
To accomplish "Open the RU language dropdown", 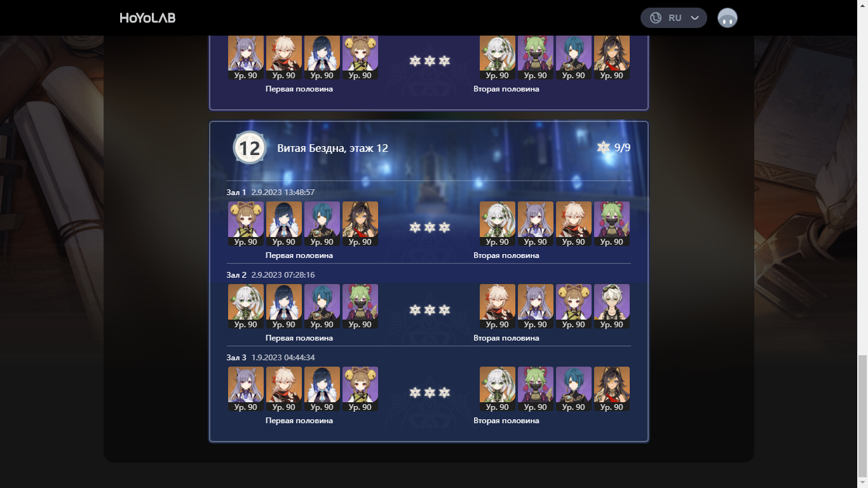I will coord(674,18).
